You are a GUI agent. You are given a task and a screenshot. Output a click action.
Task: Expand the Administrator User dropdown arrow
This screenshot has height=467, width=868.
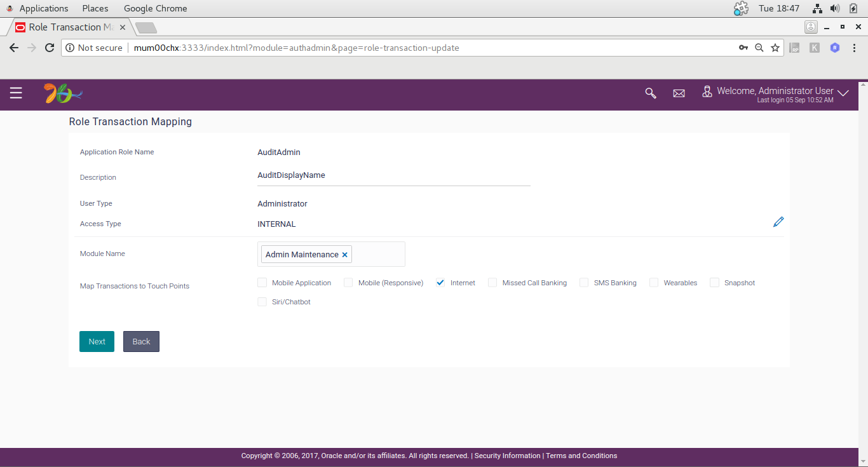click(x=843, y=93)
